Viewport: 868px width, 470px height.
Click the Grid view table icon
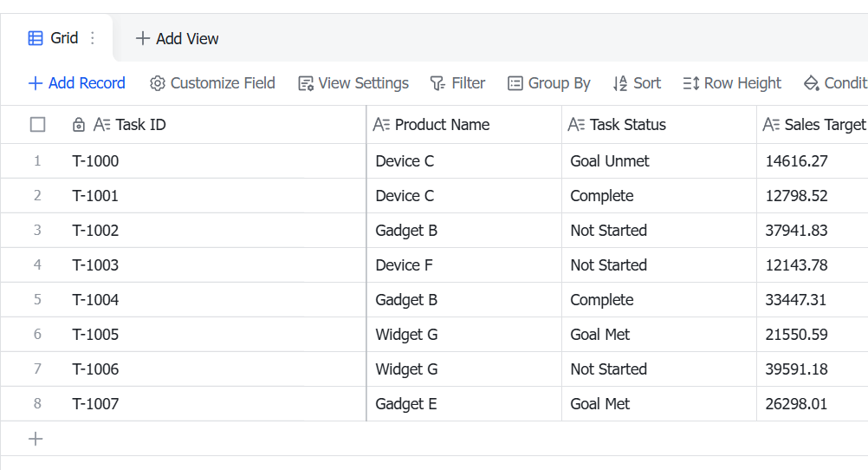pyautogui.click(x=36, y=38)
